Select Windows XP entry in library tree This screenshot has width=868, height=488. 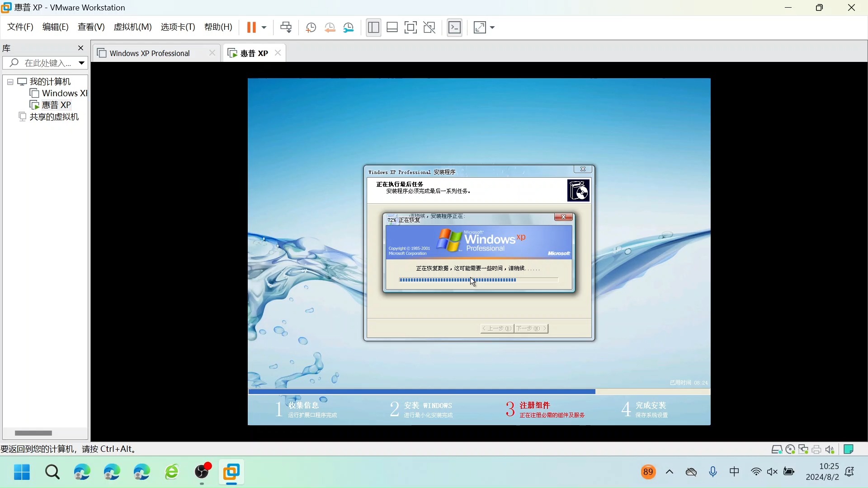pos(64,94)
